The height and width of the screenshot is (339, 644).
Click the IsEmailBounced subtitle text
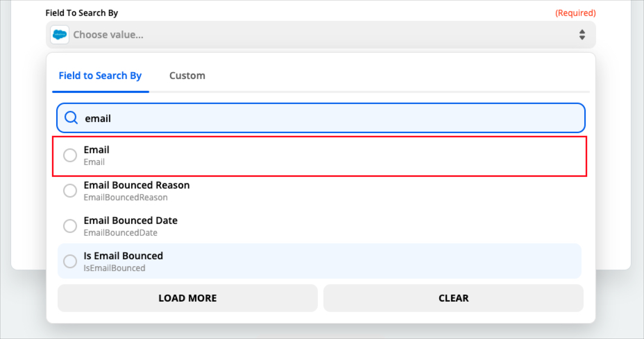115,268
